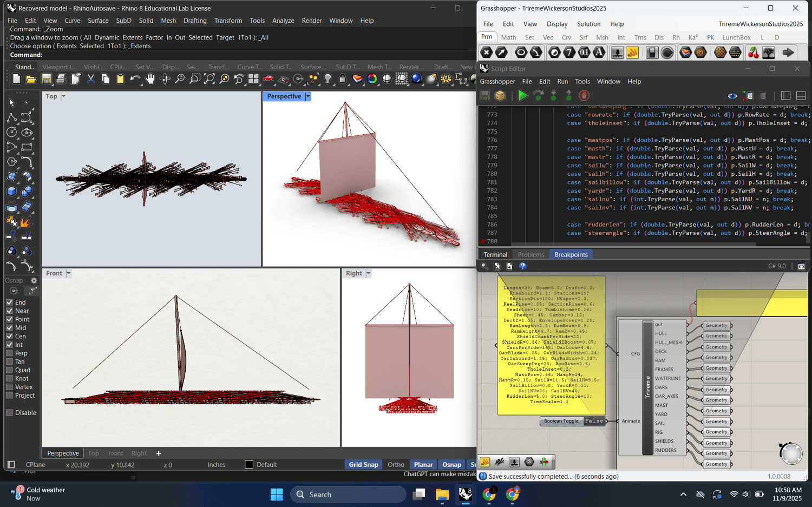Open the Perspective viewport dropdown arrow
Screen dimensions: 812x507
pyautogui.click(x=308, y=96)
